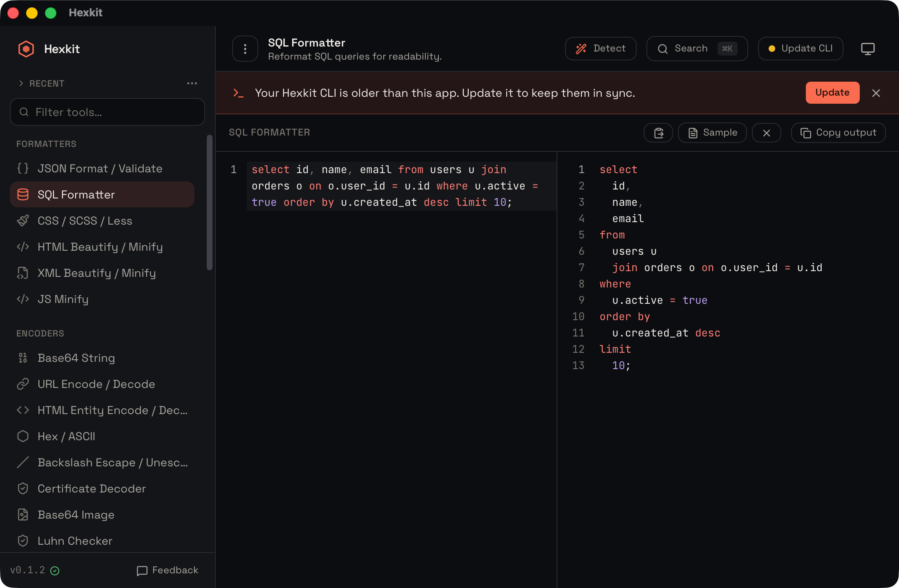
Task: Click the Detect magic wand button
Action: click(x=601, y=49)
